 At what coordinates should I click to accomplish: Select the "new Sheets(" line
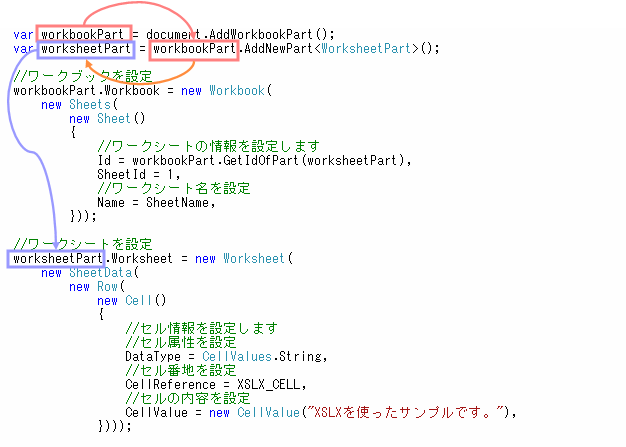pos(79,105)
